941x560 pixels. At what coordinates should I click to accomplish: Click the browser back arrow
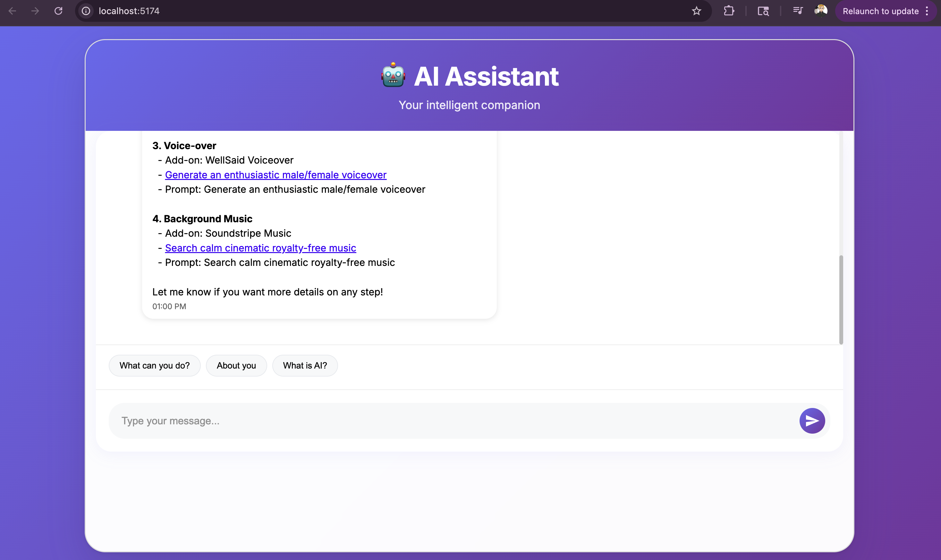pyautogui.click(x=13, y=11)
